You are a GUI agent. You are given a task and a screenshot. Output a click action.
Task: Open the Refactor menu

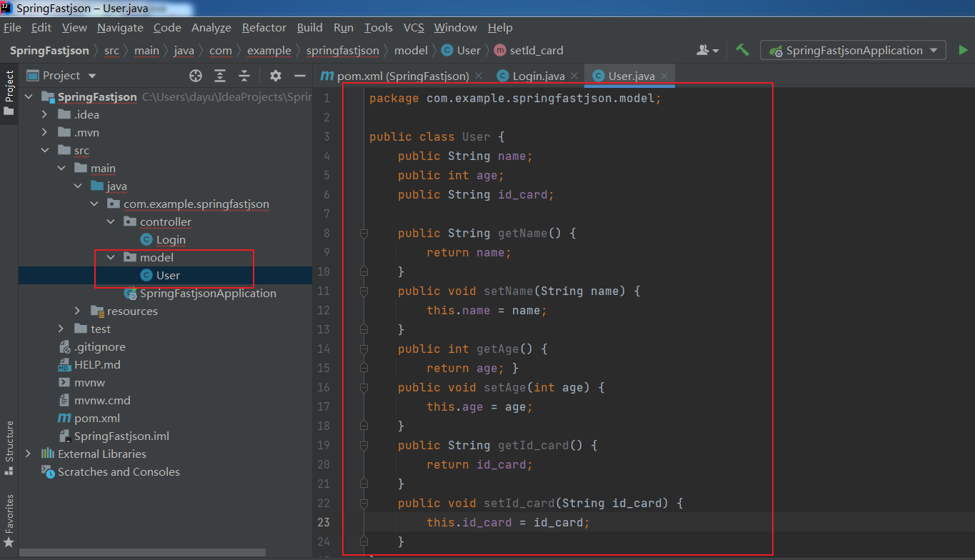[x=264, y=28]
